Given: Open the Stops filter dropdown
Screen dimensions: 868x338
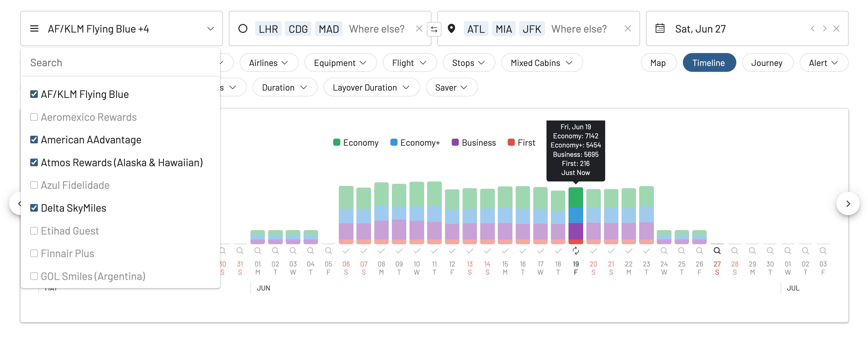Looking at the screenshot, I should coord(469,63).
